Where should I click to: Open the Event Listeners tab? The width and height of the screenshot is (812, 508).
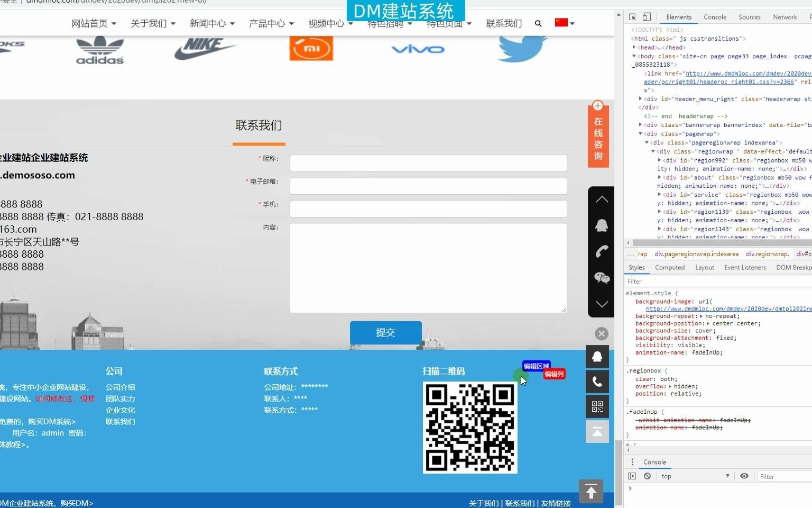[x=745, y=267]
